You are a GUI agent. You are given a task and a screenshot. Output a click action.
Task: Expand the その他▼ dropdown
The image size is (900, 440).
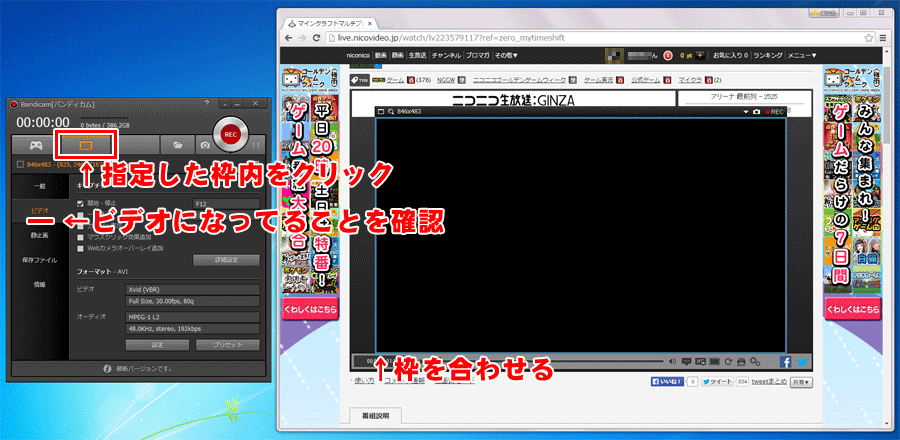coord(506,56)
